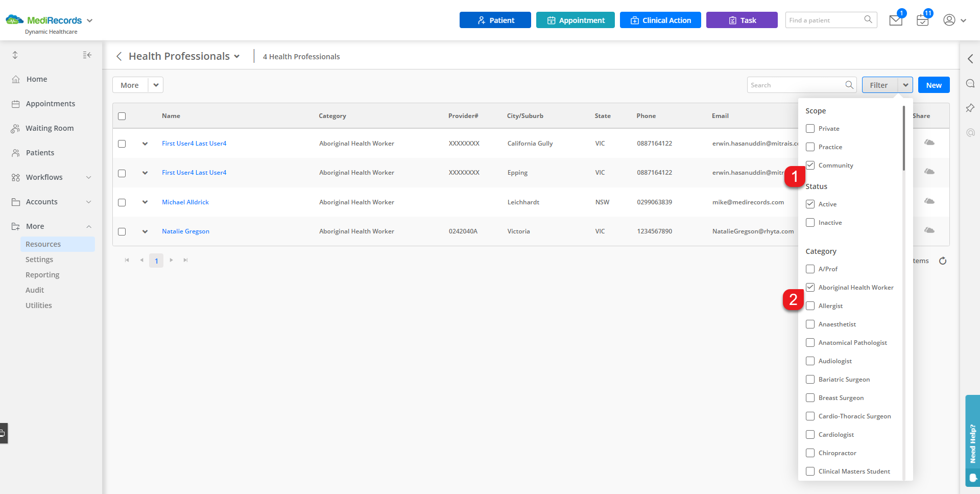Open Utilities under More

pyautogui.click(x=39, y=305)
